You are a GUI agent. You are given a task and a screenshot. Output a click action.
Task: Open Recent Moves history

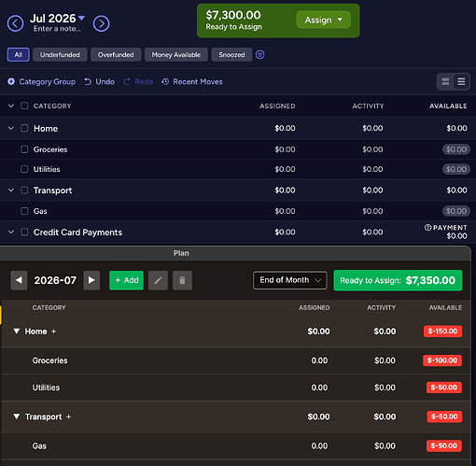(192, 82)
